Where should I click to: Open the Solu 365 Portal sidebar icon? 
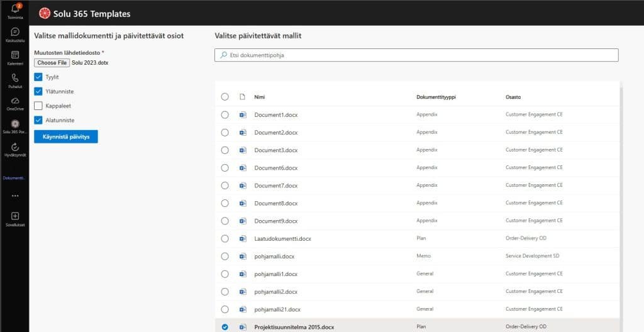click(15, 123)
